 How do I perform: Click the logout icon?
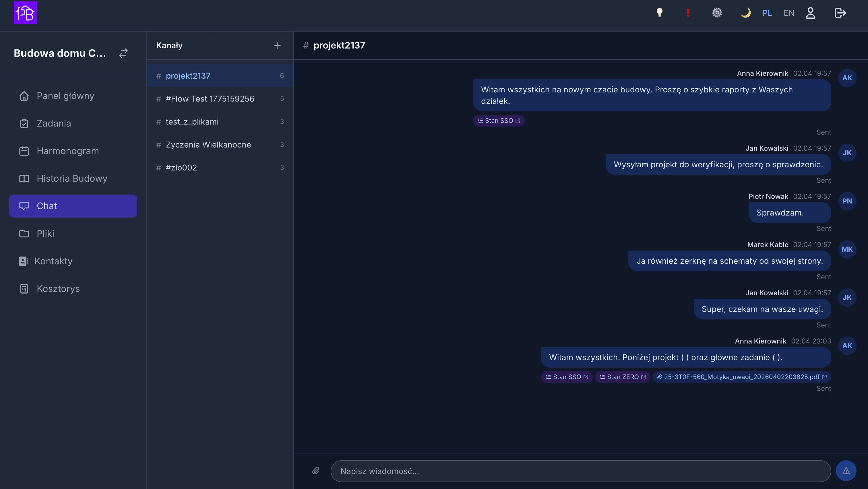click(x=840, y=13)
